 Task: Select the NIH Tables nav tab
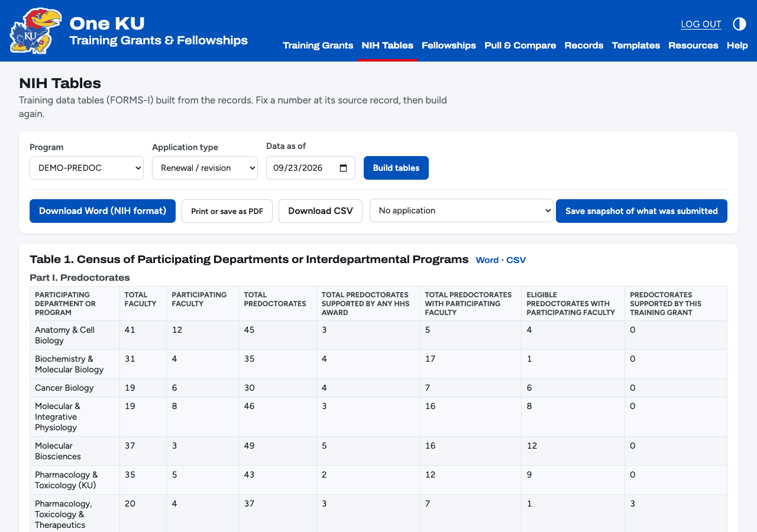point(387,46)
